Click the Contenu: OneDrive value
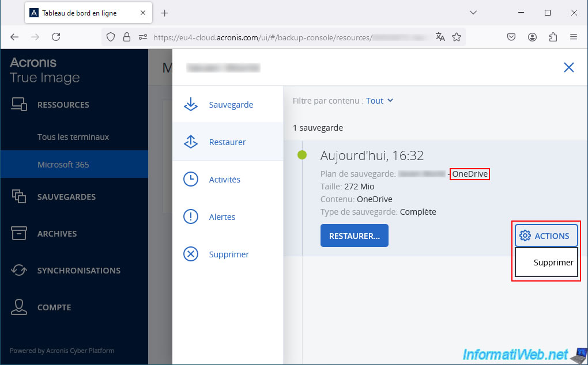Image resolution: width=588 pixels, height=365 pixels. [x=375, y=199]
